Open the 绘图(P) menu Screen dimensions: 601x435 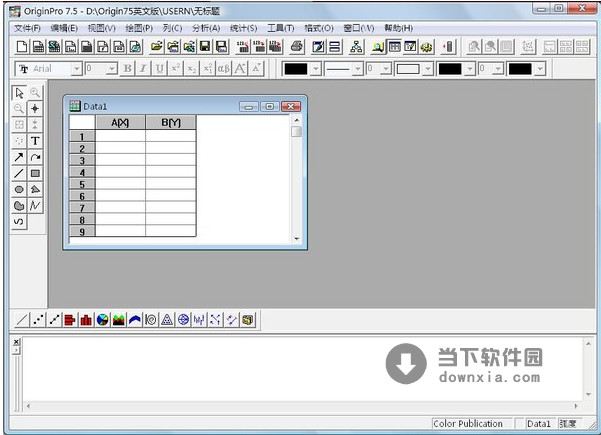[139, 28]
